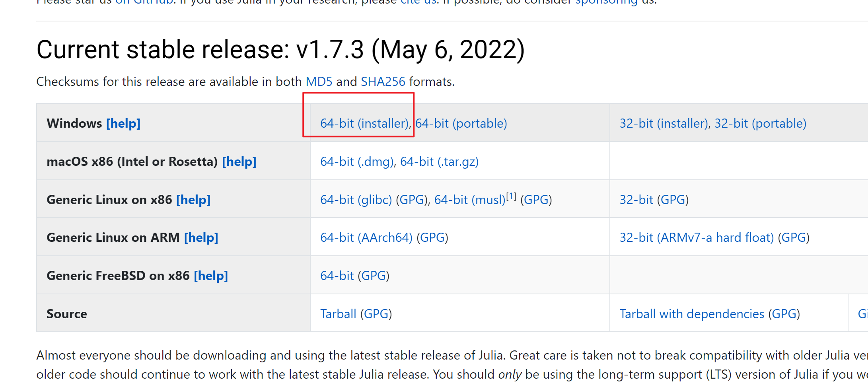Open the Windows [help] link
This screenshot has height=387, width=868.
[123, 123]
